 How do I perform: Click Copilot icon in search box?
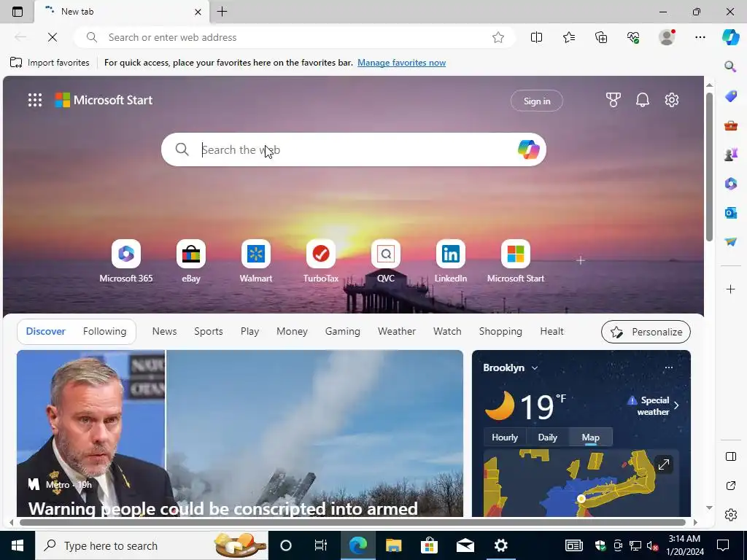(x=528, y=149)
